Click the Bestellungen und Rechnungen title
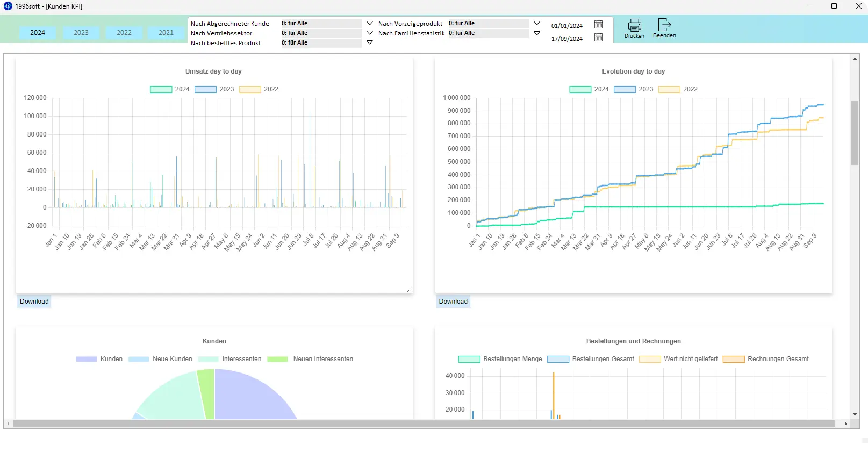Image resolution: width=868 pixels, height=459 pixels. (x=633, y=341)
